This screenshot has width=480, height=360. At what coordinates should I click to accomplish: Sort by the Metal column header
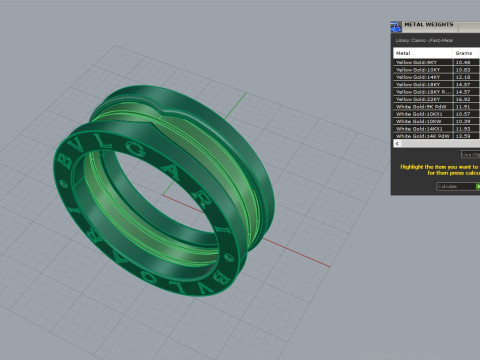coord(423,53)
